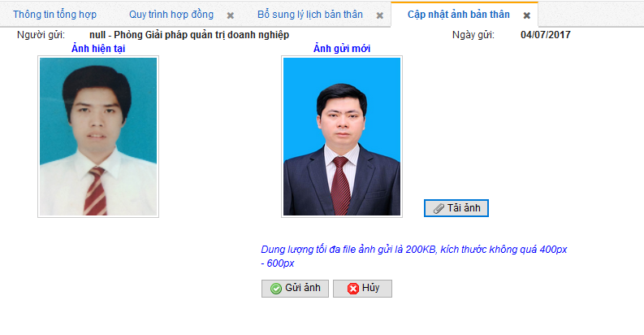Click the green checkmark icon on Gửi ảnh
644x335 pixels.
pos(276,289)
